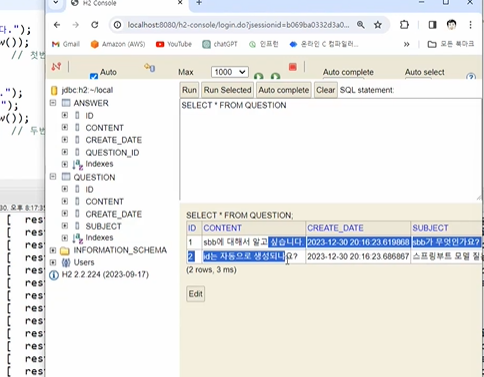The image size is (484, 377).
Task: Click the zoom magnifier icon in address bar
Action: click(361, 25)
